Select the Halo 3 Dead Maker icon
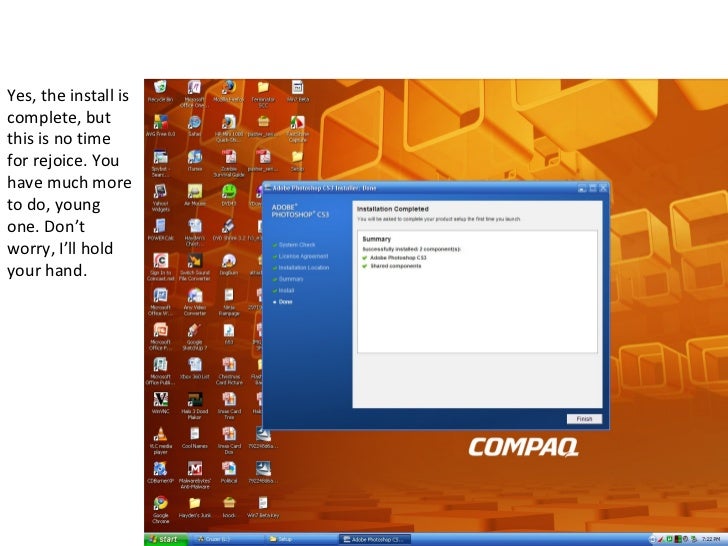Screen dimensions: 728x546 195,406
